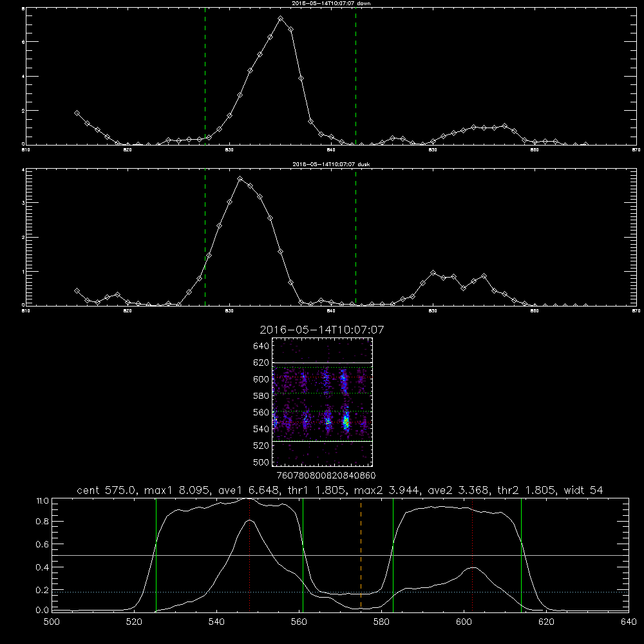The width and height of the screenshot is (644, 644).
Task: Click the right green dashed line in the dawn plot
Action: click(355, 77)
